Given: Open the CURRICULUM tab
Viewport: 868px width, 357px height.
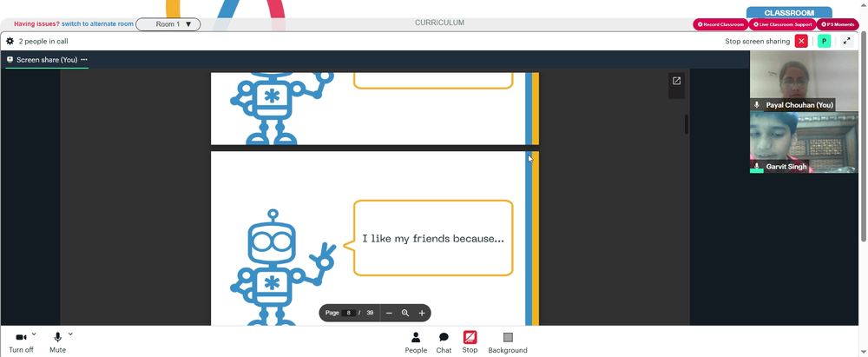Looking at the screenshot, I should (439, 23).
